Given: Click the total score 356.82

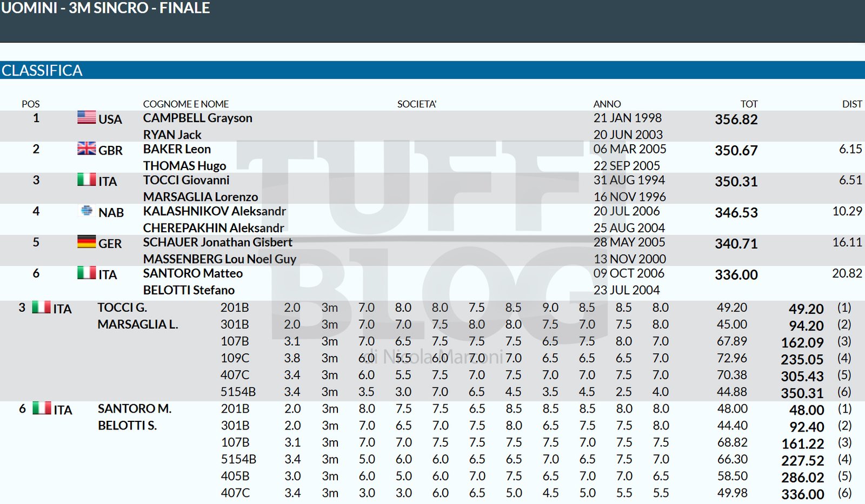Looking at the screenshot, I should click(736, 119).
